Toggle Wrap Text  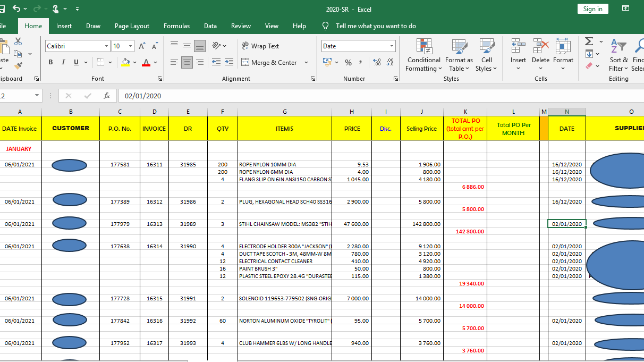click(260, 46)
